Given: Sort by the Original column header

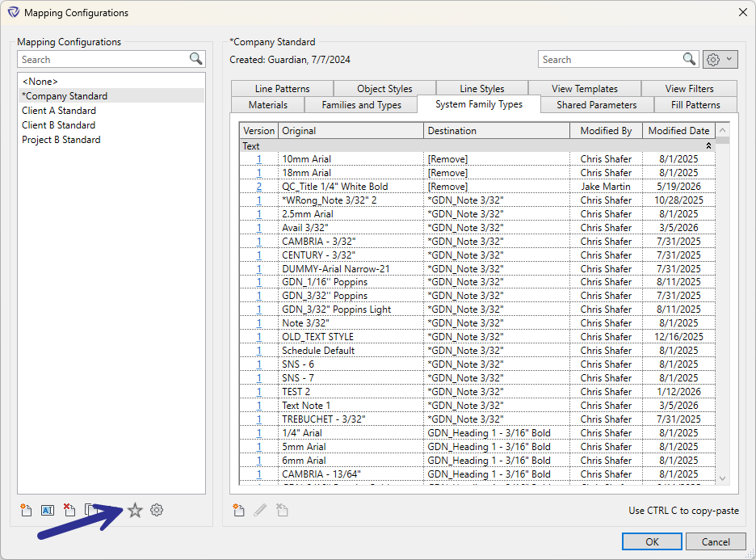Looking at the screenshot, I should point(351,131).
